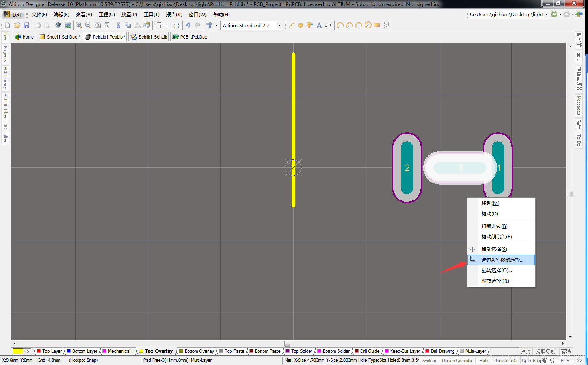The height and width of the screenshot is (365, 588).
Task: Select the Top Layer tab
Action: 49,351
